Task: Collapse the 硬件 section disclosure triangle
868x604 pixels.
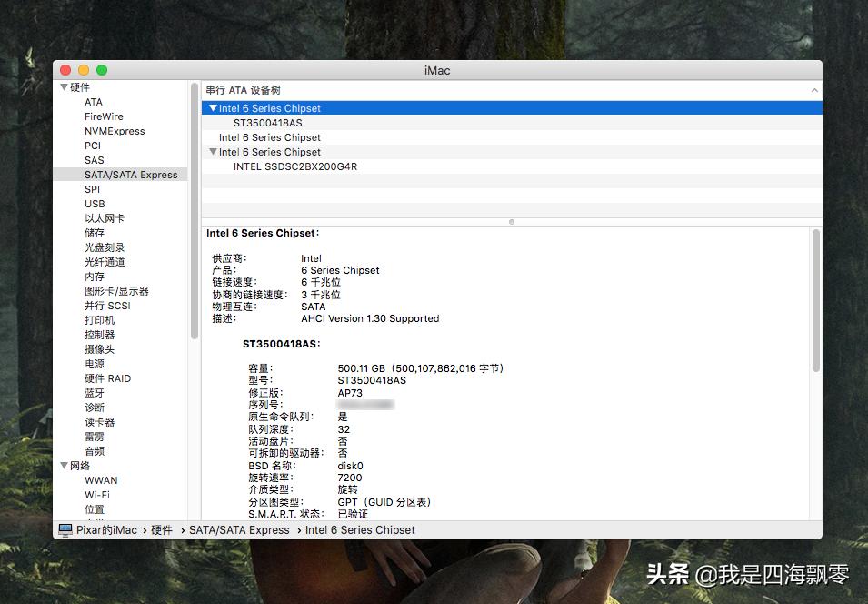Action: [64, 86]
